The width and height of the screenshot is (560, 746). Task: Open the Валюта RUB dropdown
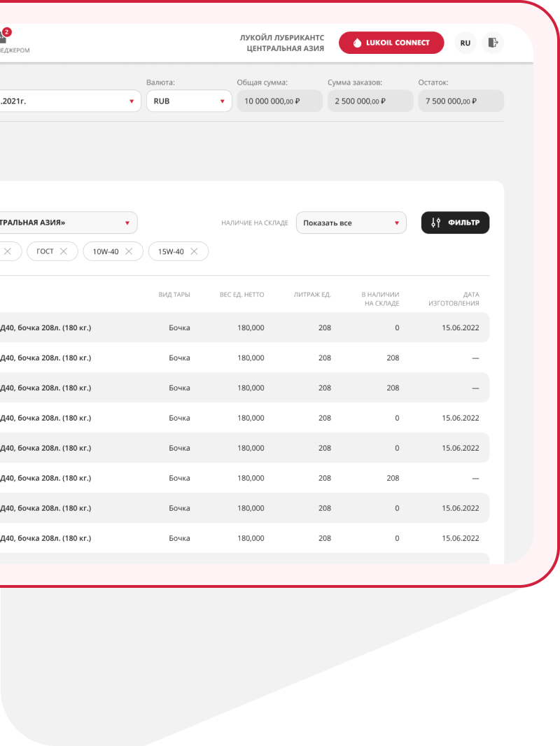point(189,101)
